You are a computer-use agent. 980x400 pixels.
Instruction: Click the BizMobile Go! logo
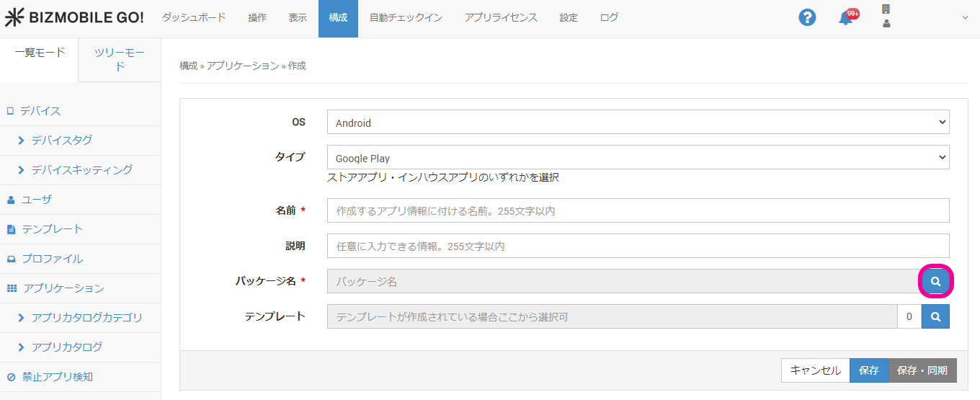coord(74,18)
